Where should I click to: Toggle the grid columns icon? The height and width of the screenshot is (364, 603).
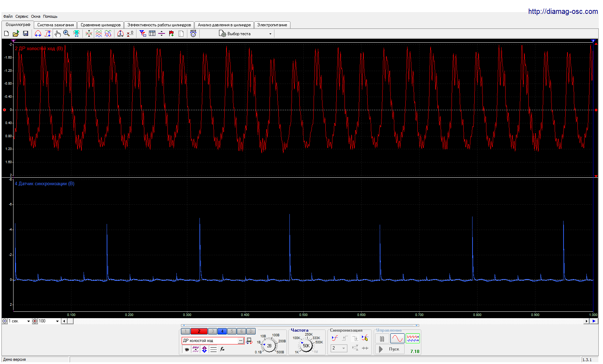point(152,33)
